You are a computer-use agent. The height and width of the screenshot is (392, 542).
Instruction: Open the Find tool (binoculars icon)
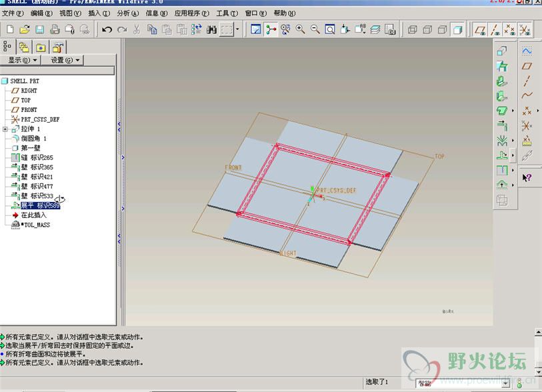coord(211,30)
